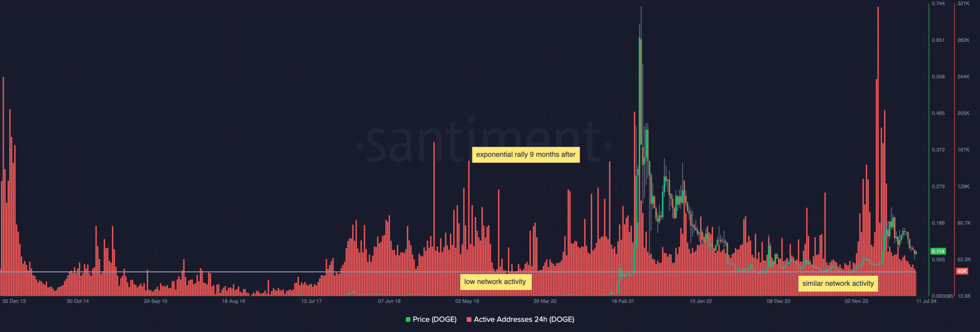Click the 0.186 price axis value

938,223
